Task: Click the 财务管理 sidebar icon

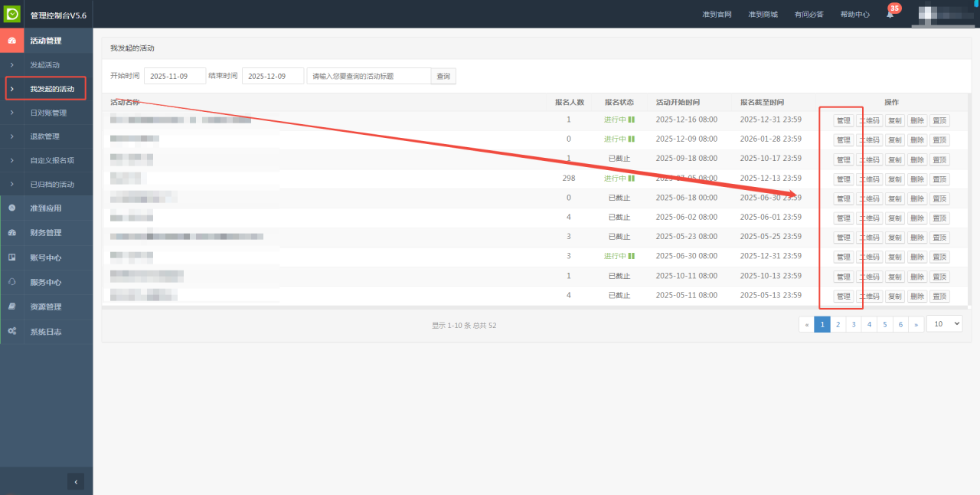Action: point(11,233)
